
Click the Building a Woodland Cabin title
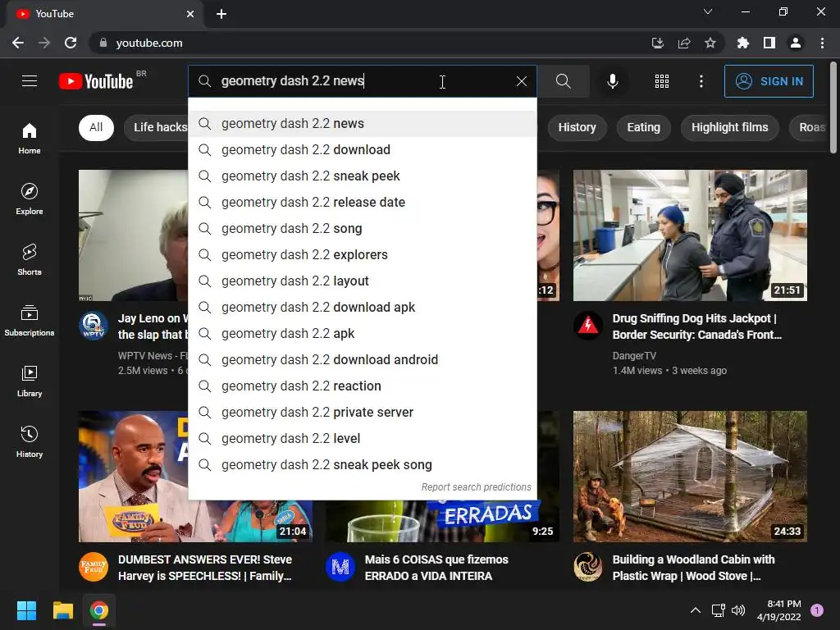694,568
